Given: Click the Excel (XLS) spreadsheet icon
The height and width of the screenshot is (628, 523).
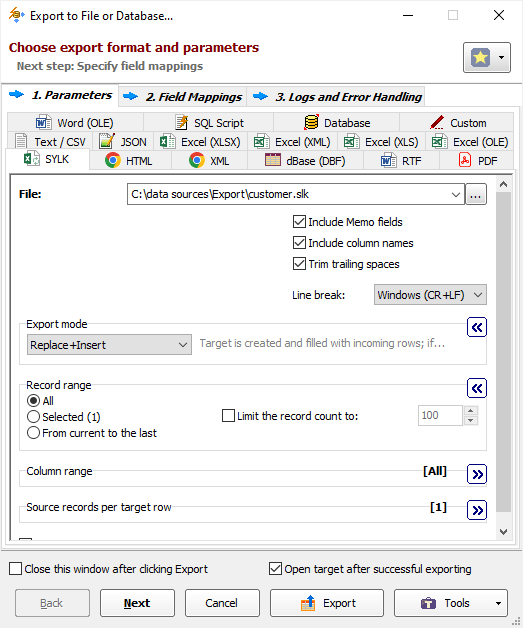Looking at the screenshot, I should (x=352, y=141).
